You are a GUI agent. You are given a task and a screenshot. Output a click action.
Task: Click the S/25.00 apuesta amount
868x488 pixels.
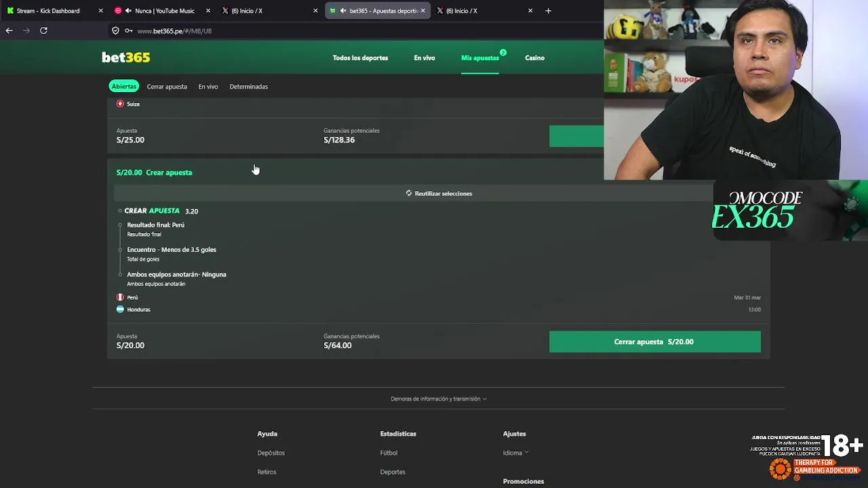[x=130, y=140]
